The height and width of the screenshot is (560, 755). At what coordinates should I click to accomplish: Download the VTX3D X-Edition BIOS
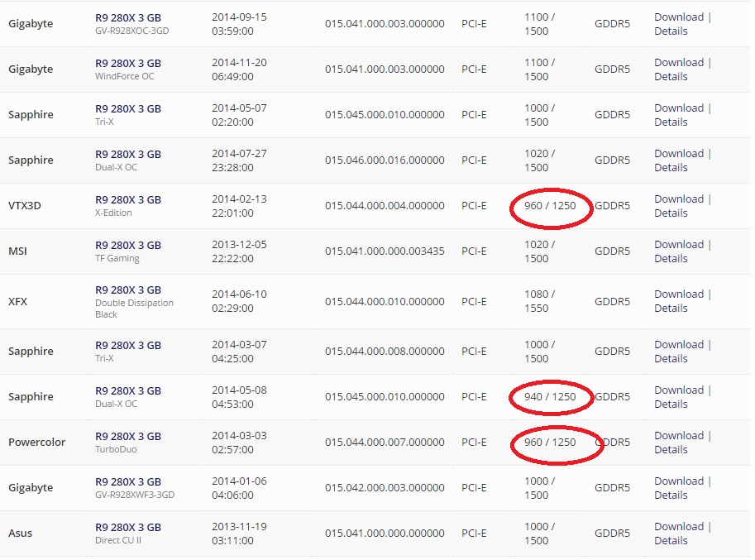[678, 199]
